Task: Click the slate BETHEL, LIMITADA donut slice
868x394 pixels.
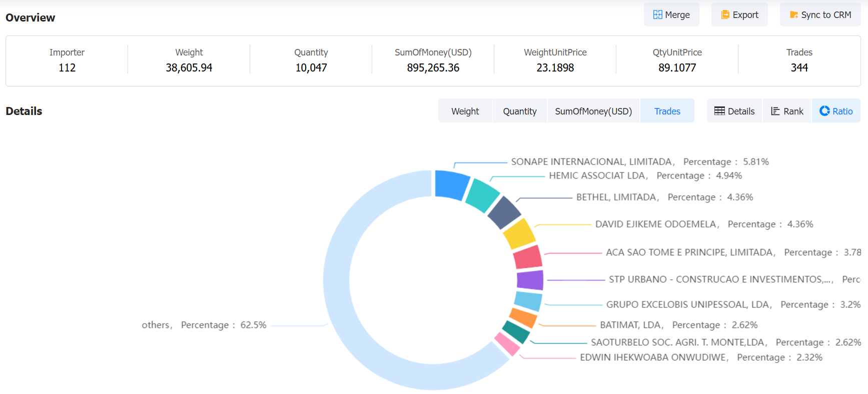Action: click(504, 212)
